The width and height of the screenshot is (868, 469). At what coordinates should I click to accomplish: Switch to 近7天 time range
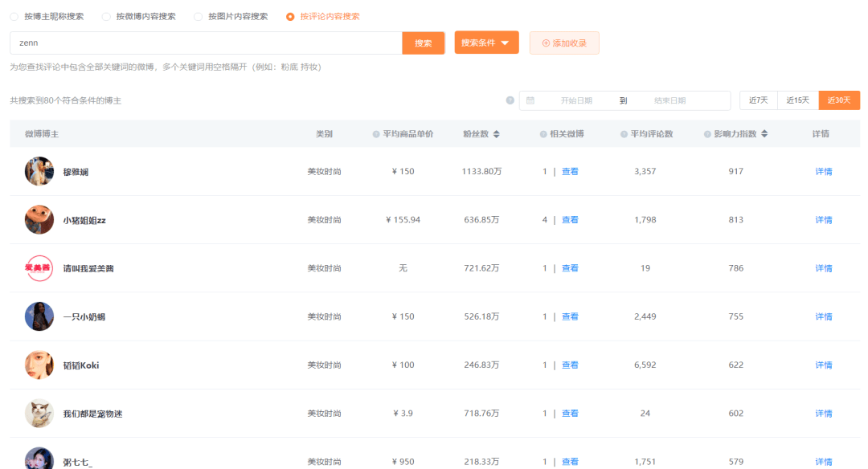758,100
